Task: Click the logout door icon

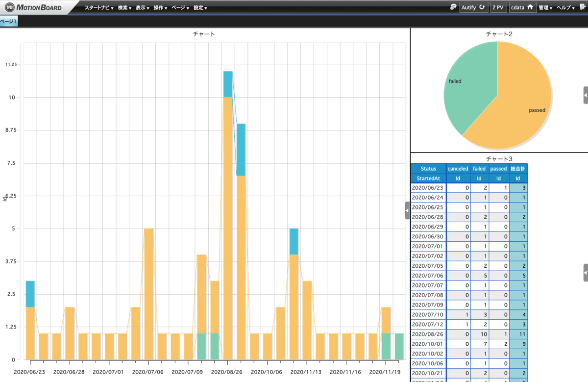Action: point(582,7)
